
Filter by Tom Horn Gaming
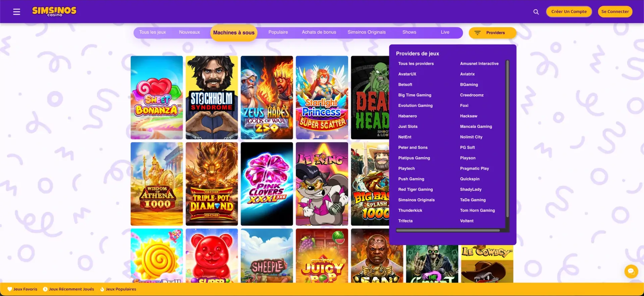(477, 211)
